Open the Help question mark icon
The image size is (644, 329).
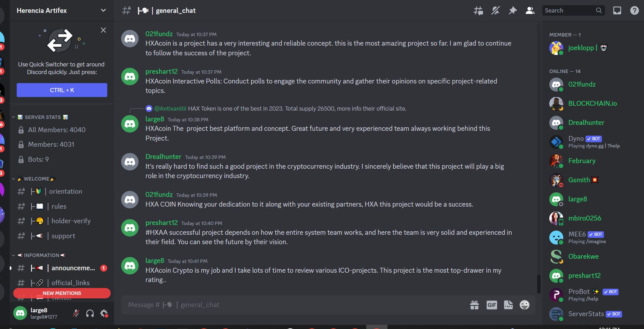point(635,11)
